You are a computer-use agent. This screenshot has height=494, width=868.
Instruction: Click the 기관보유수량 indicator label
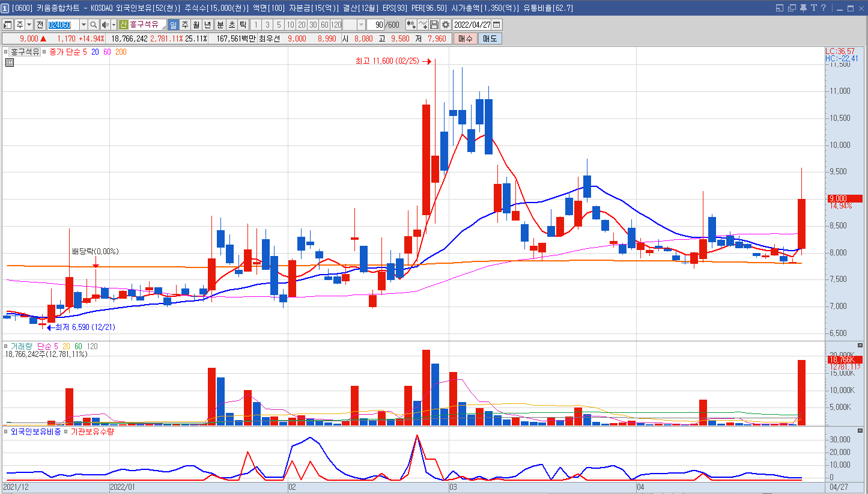pyautogui.click(x=92, y=431)
